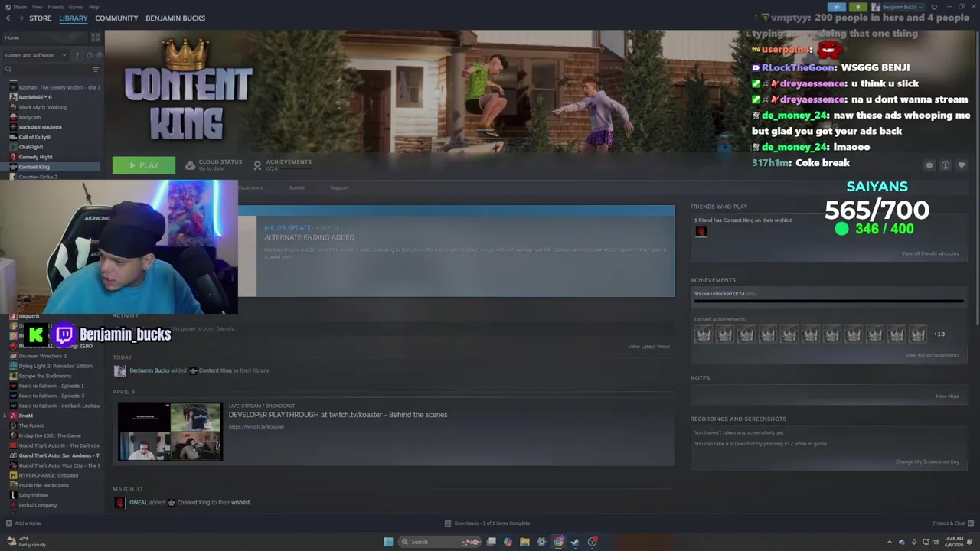Viewport: 980px width, 551px height.
Task: Open the Guides tab
Action: click(x=296, y=187)
